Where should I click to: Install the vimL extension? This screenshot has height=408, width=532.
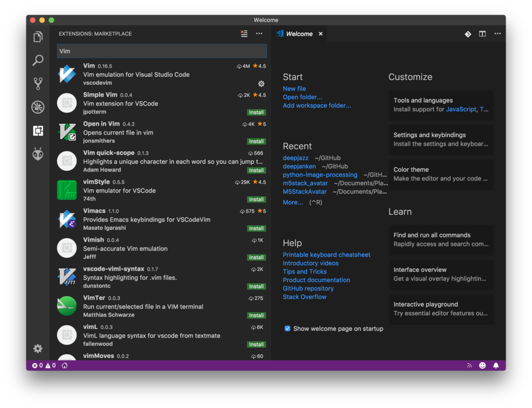(x=256, y=345)
